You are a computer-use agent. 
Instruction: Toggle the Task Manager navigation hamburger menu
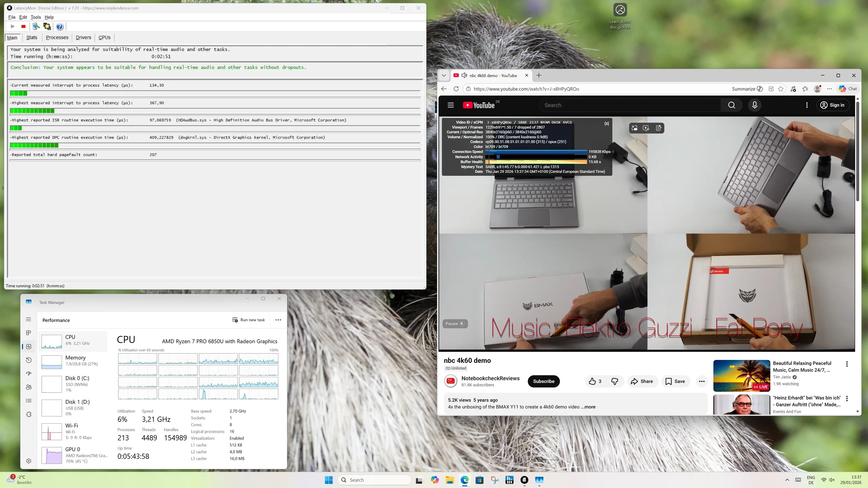pos(28,319)
